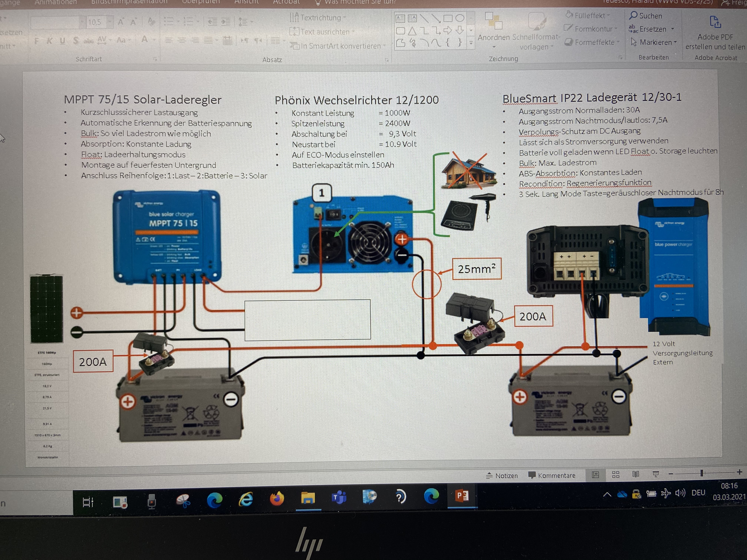Open Kommentare pane
The width and height of the screenshot is (747, 560).
tap(552, 475)
